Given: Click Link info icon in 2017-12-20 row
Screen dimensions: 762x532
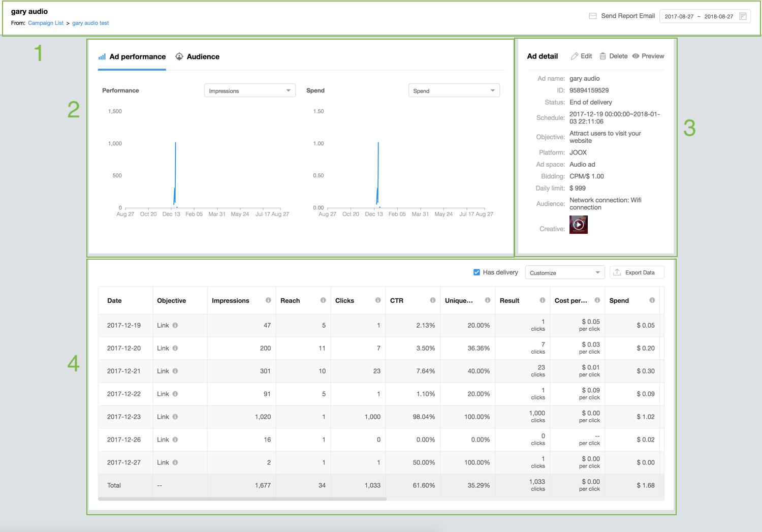Looking at the screenshot, I should [x=175, y=348].
